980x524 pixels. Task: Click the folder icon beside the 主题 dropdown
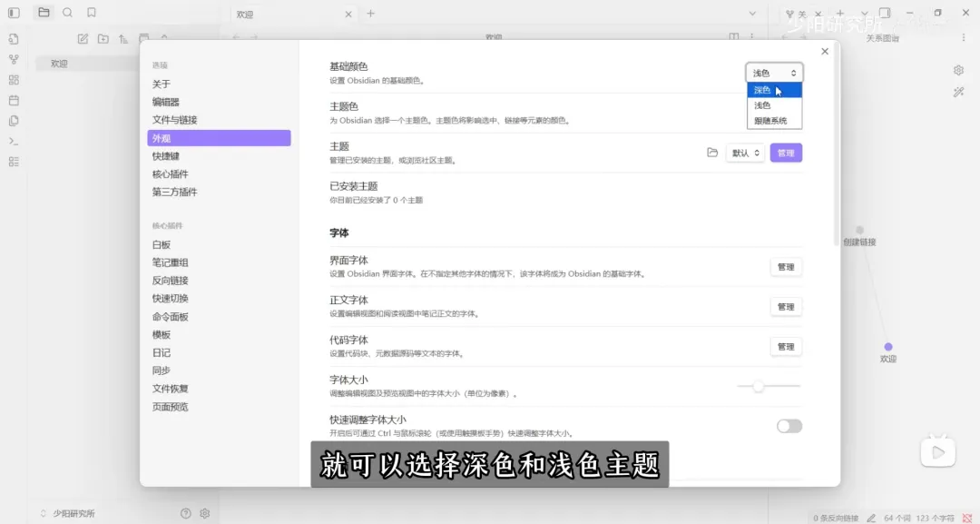(x=714, y=153)
